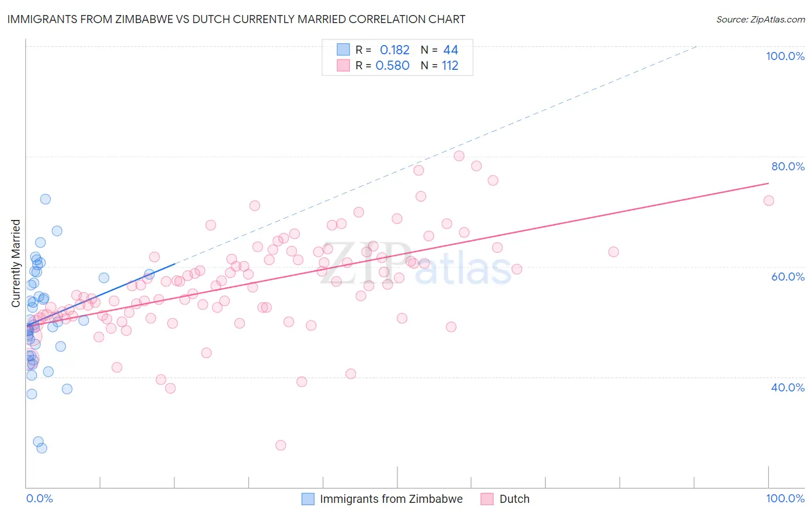This screenshot has width=812, height=515.
Task: Click the chart title text
Action: pyautogui.click(x=236, y=19)
